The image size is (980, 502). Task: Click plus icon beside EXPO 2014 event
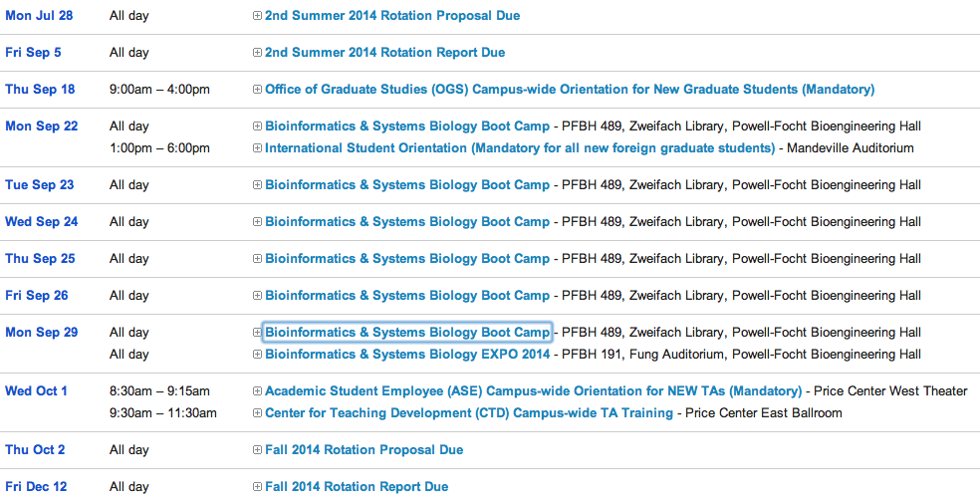[257, 355]
